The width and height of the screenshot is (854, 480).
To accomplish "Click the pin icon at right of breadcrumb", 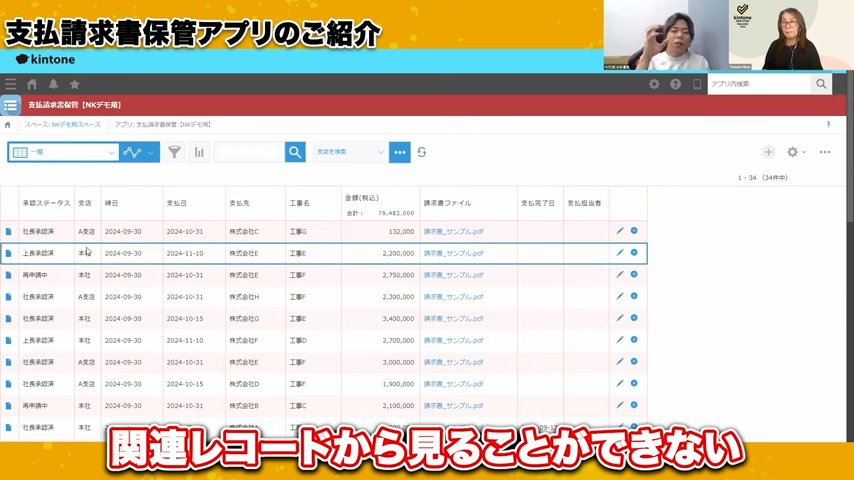I will point(828,124).
